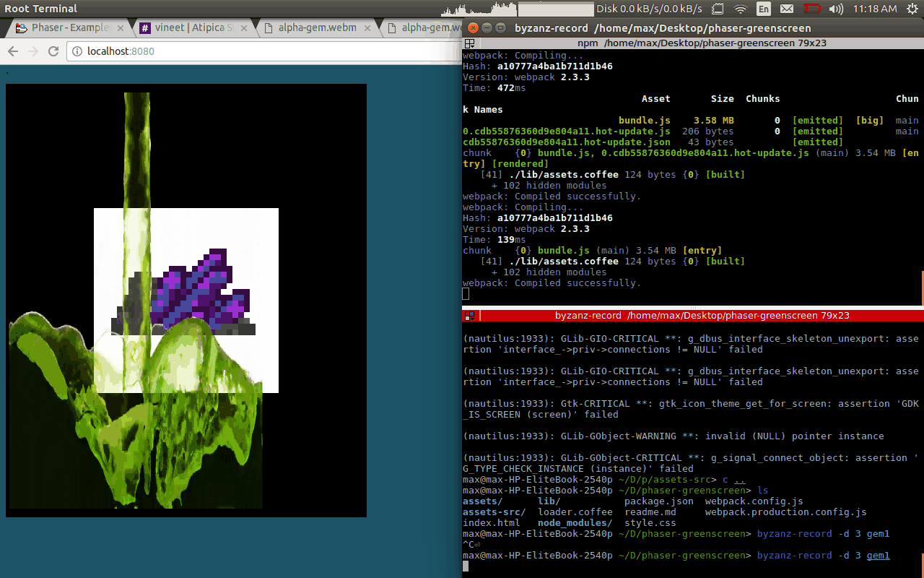Open the messaging envelope icon in top panel
This screenshot has height=578, width=924.
[786, 9]
